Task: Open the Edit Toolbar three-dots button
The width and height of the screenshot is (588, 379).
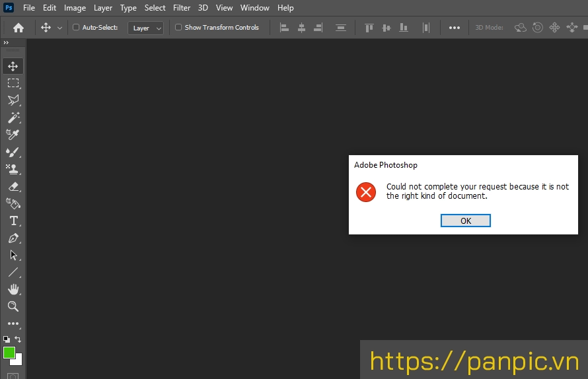Action: [13, 324]
